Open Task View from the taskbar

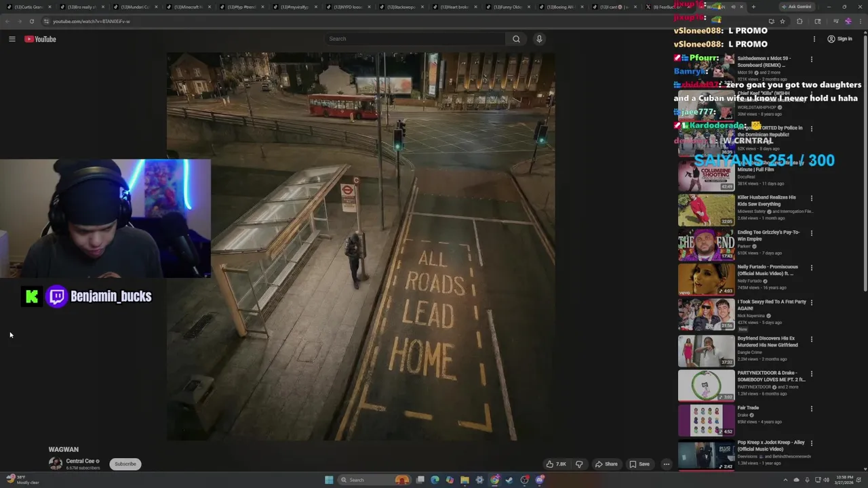420,480
